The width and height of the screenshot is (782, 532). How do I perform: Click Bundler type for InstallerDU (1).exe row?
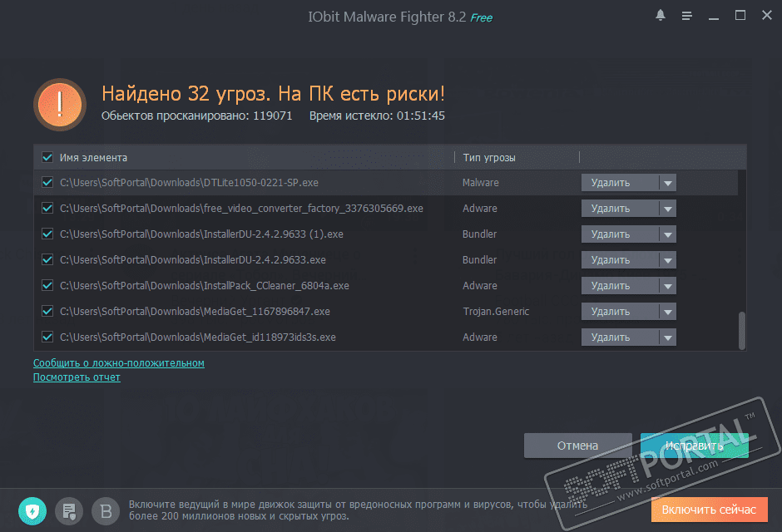[479, 234]
